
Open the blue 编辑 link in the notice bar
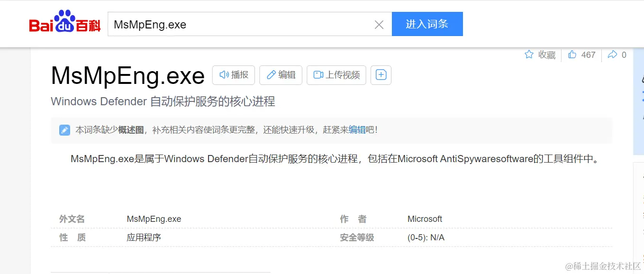pos(357,130)
